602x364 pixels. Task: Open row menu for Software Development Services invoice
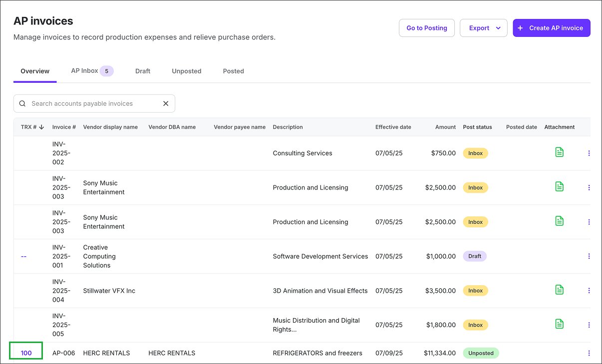pos(589,256)
